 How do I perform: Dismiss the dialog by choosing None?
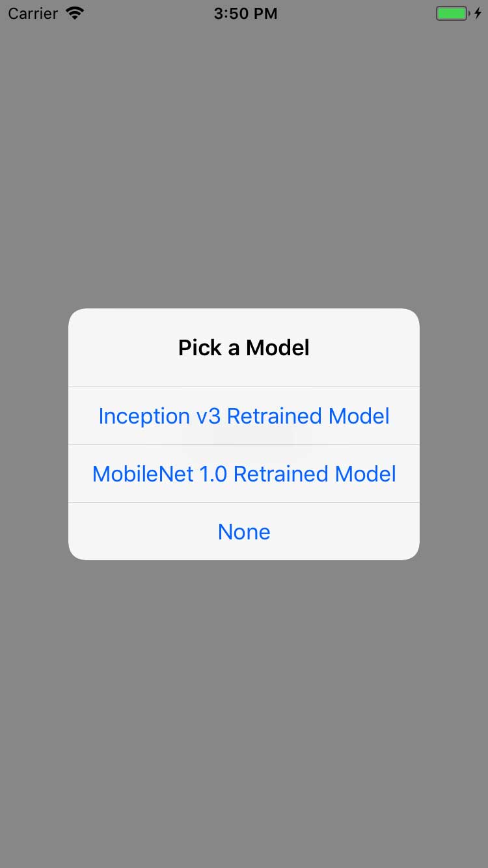pyautogui.click(x=244, y=532)
